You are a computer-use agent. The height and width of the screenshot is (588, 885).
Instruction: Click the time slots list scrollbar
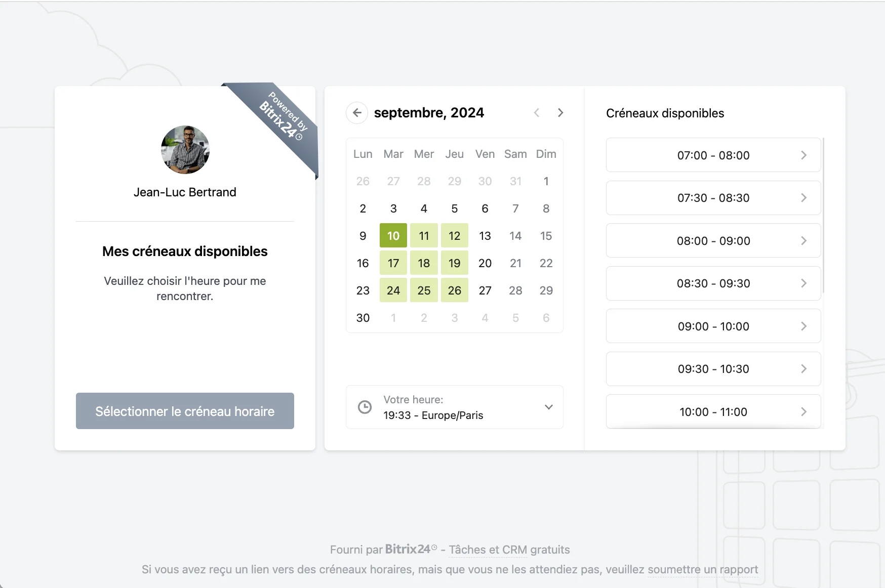click(x=823, y=215)
